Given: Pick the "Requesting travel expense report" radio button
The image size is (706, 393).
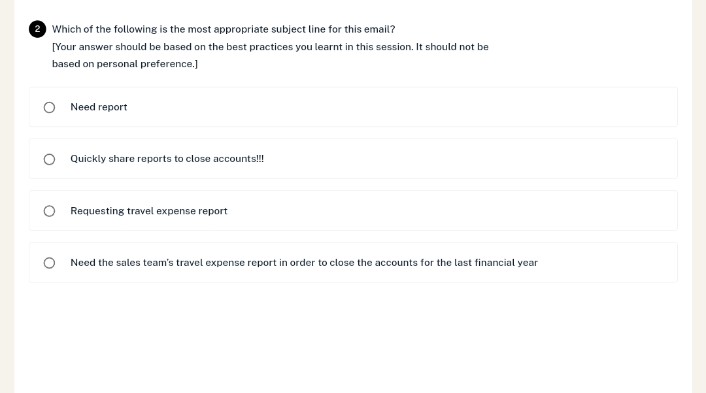Looking at the screenshot, I should pos(50,211).
